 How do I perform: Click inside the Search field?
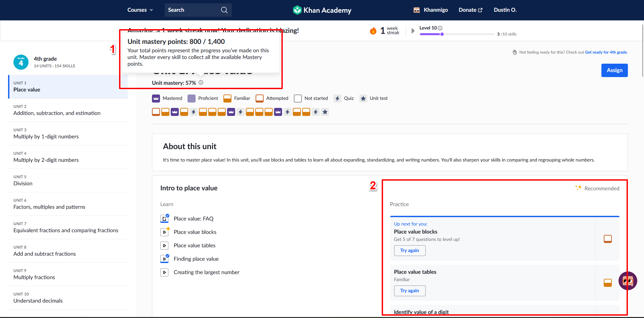coord(191,10)
